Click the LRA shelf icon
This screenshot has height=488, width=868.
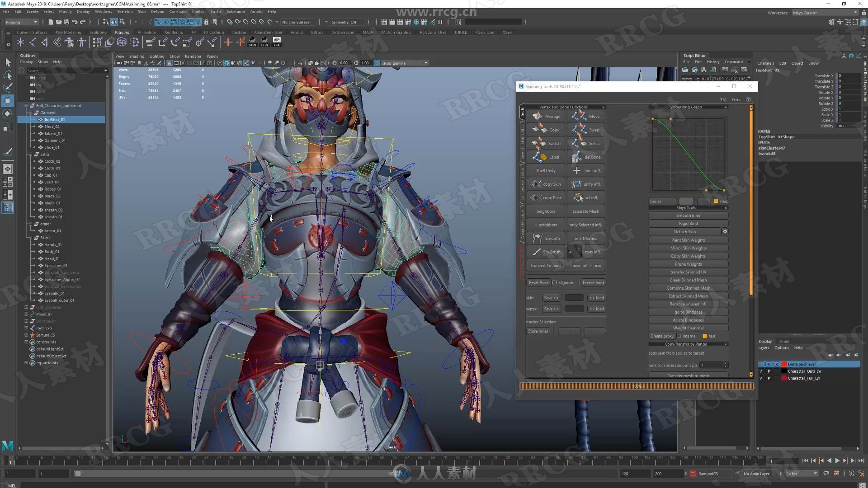[277, 42]
